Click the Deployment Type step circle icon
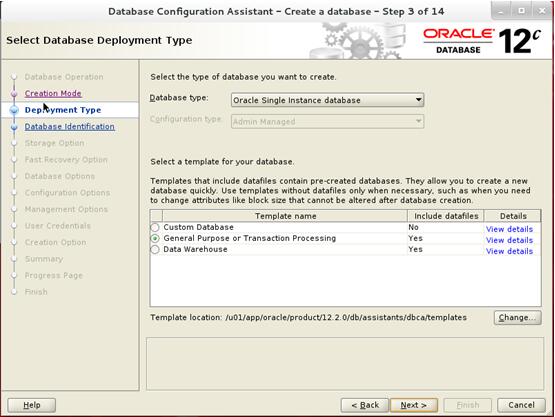Viewport: 555px width, 417px height. 14,110
